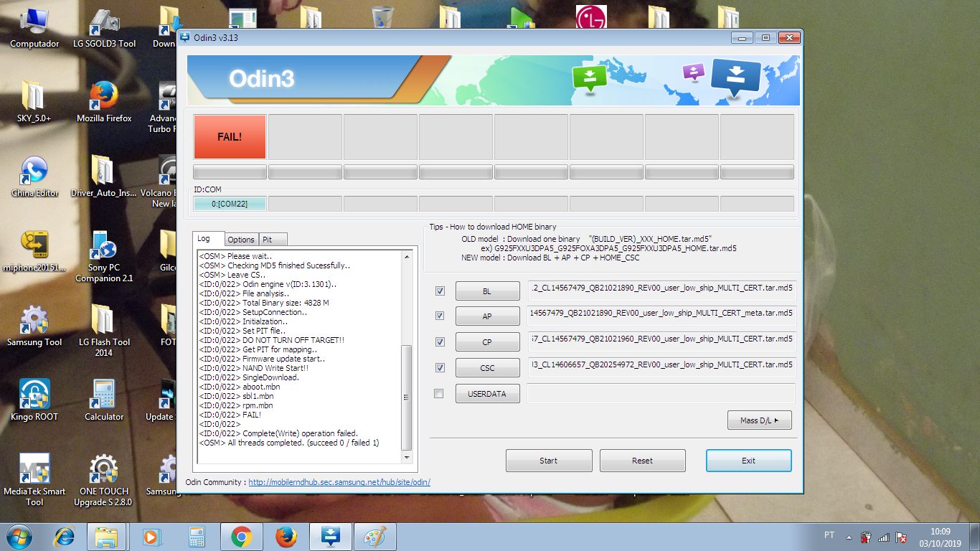Switch to the Options tab
Screen dimensions: 980x551
(241, 240)
